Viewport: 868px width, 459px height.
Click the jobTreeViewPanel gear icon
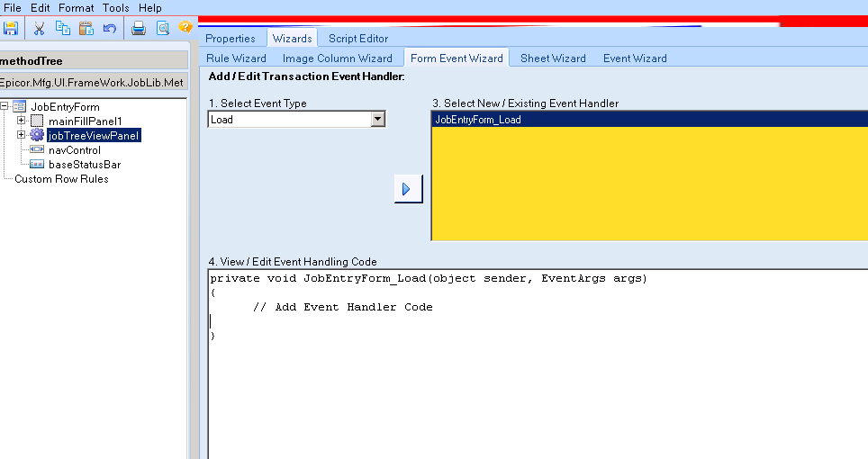click(37, 135)
